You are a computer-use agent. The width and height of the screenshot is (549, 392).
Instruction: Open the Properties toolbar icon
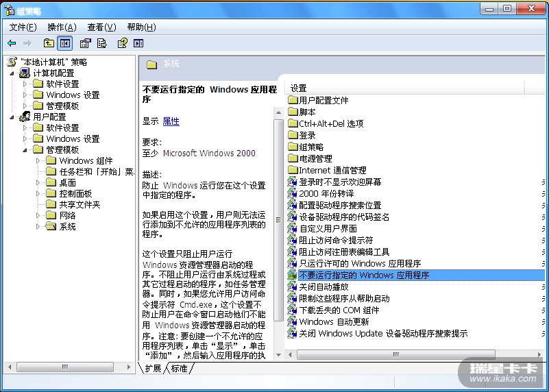coord(86,43)
